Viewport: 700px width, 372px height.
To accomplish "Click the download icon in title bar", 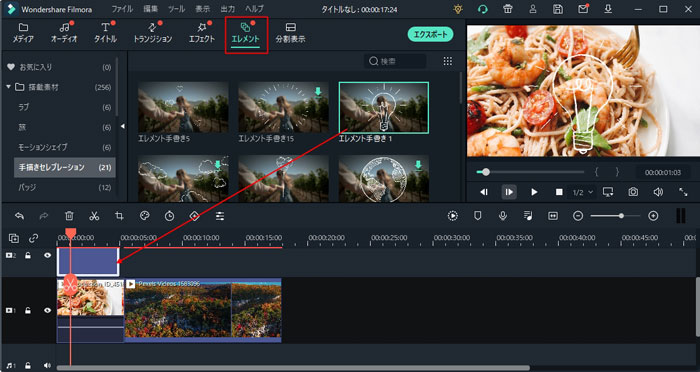I will point(608,9).
